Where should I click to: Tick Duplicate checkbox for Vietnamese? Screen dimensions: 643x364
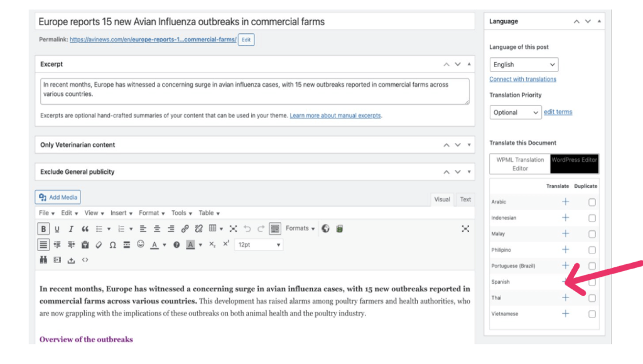point(592,314)
